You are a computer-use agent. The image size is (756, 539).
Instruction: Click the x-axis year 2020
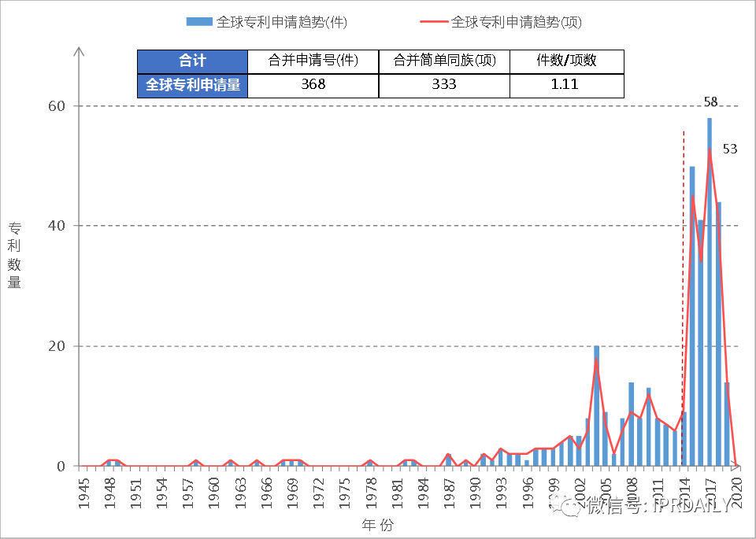tap(736, 493)
